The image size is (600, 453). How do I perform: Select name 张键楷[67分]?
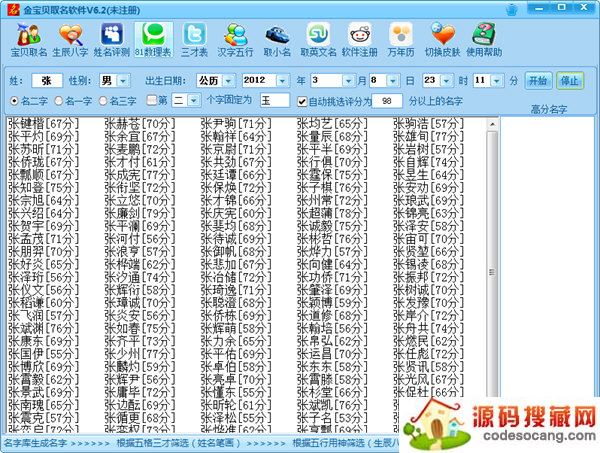tap(44, 124)
